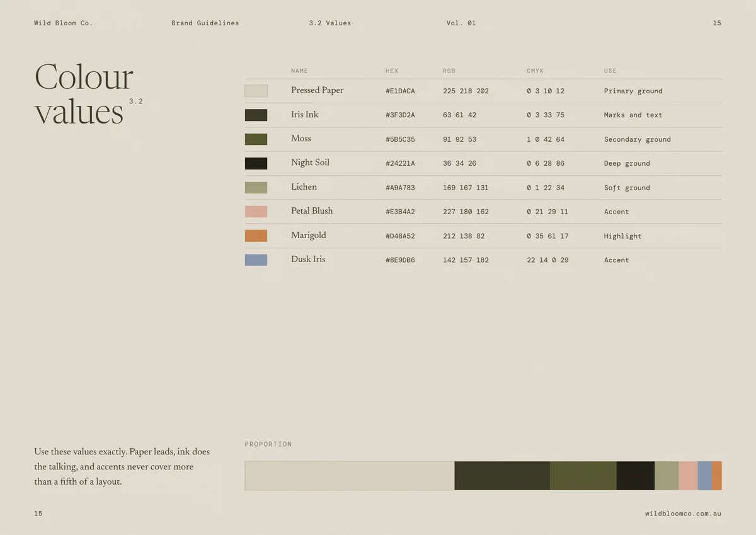Click hex value #D48A52
756x535 pixels.
(x=400, y=236)
